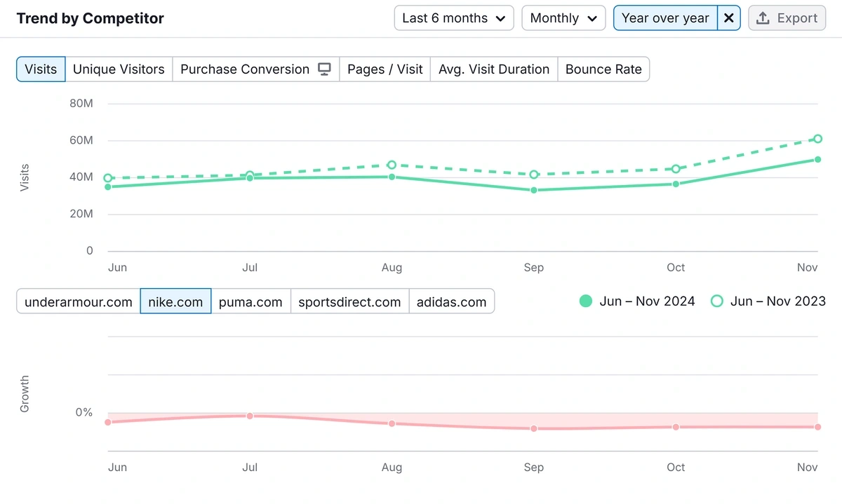Click the Aug 2023 visits data point
This screenshot has height=504, width=842.
[392, 165]
